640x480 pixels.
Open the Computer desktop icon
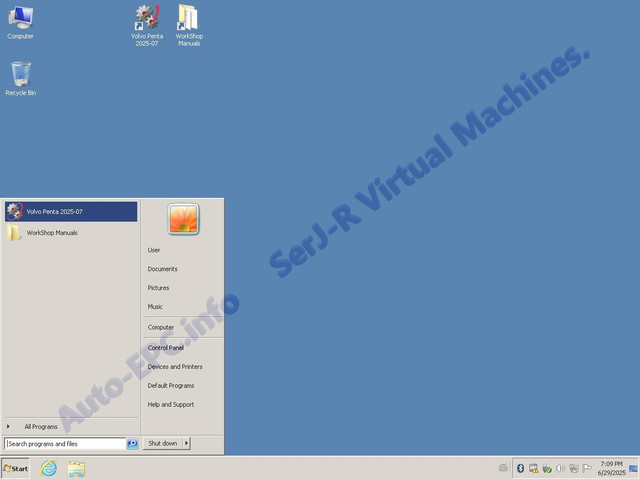[20, 23]
